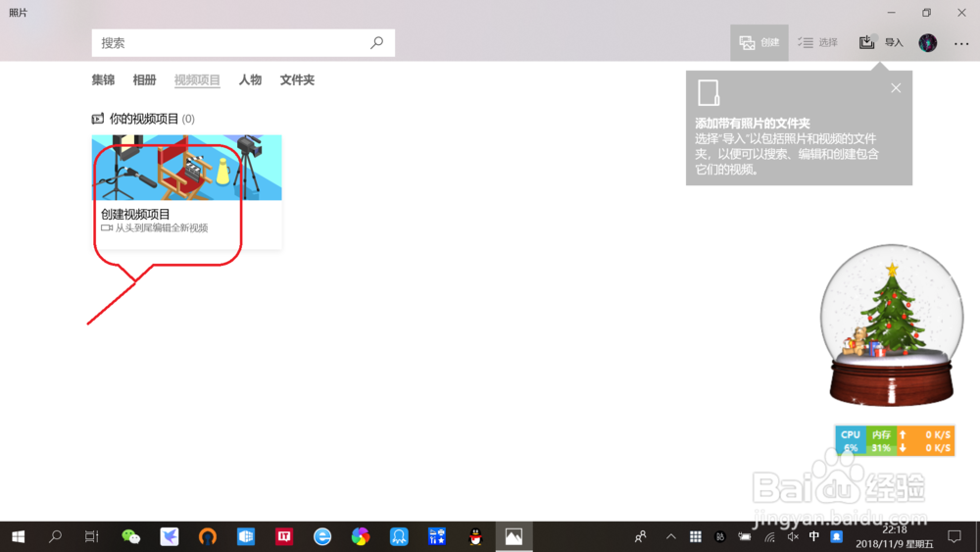Show hidden system tray icons
This screenshot has height=552, width=980.
click(670, 536)
